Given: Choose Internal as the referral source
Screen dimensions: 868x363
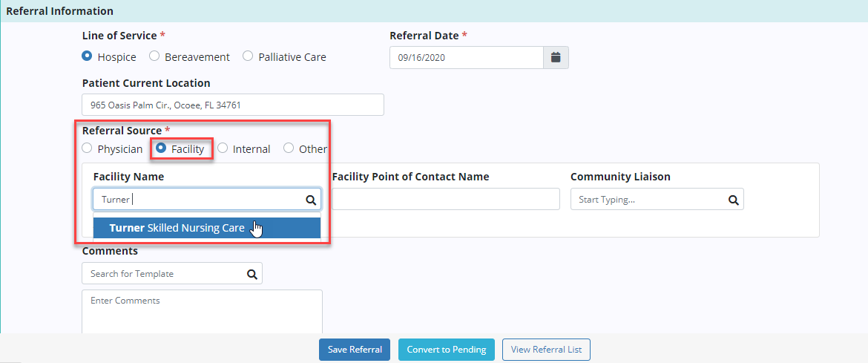Looking at the screenshot, I should click(x=223, y=148).
